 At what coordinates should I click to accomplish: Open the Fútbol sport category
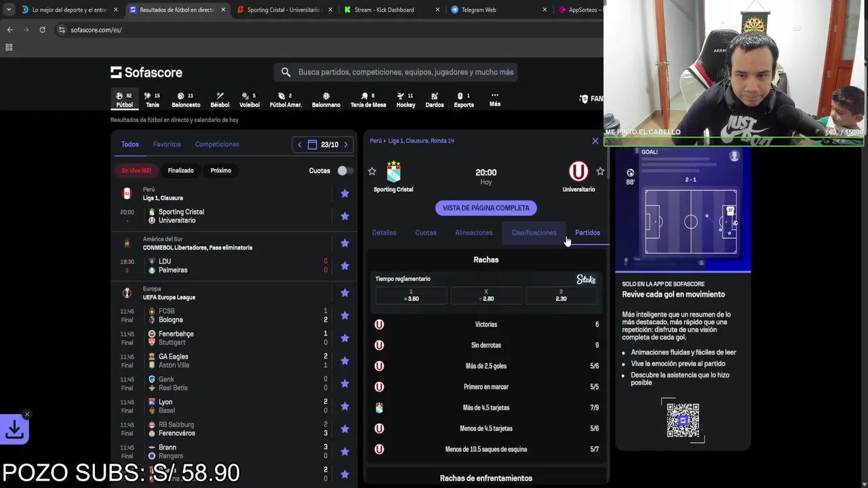tap(125, 100)
